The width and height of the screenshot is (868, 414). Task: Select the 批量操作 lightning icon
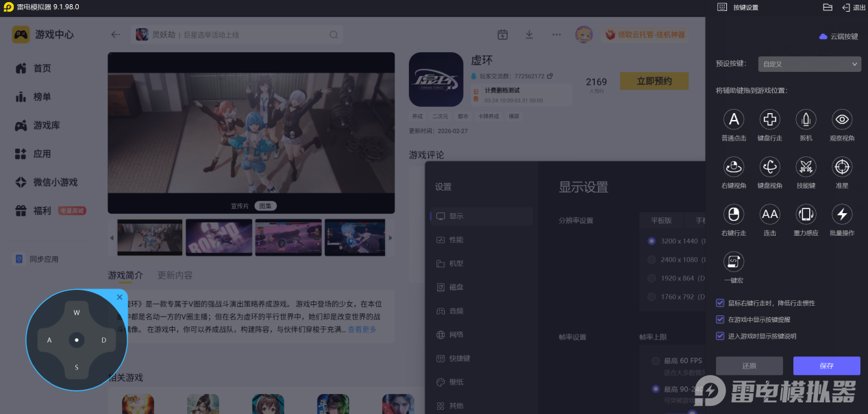pyautogui.click(x=842, y=214)
